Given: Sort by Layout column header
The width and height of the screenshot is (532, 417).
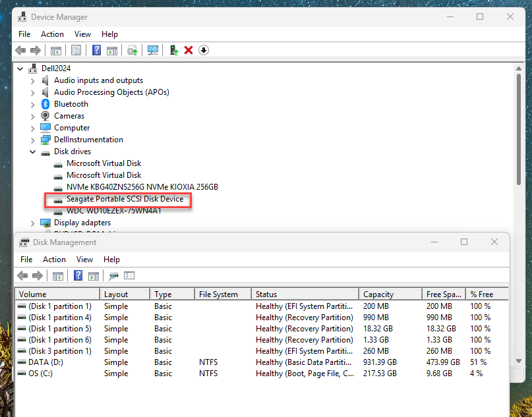Looking at the screenshot, I should (x=125, y=294).
